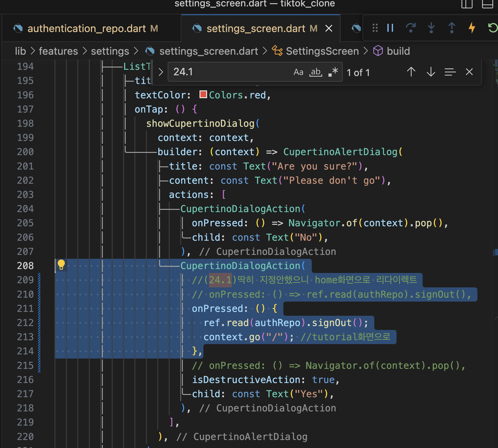Expand the replace field chevron
This screenshot has width=498, height=448.
tap(161, 72)
